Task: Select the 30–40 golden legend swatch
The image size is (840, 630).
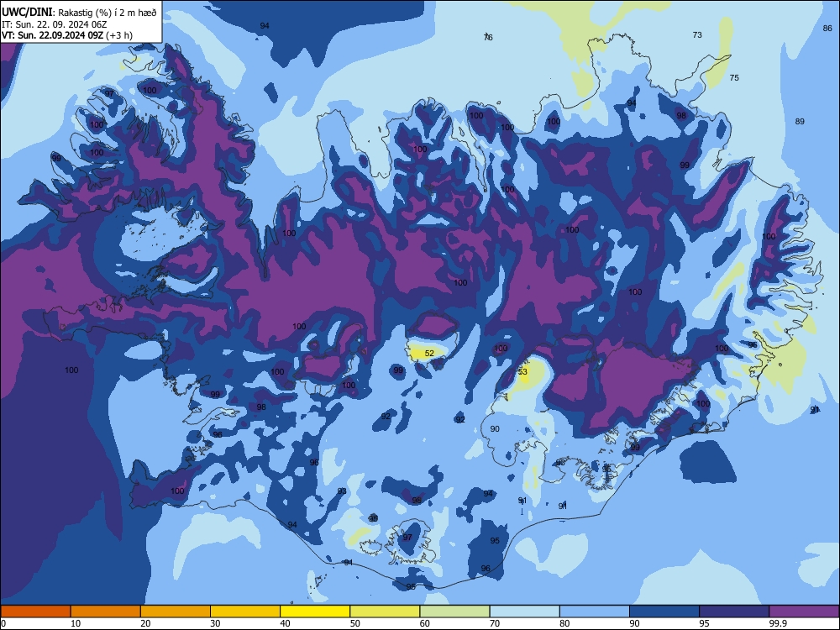Action: pos(245,612)
